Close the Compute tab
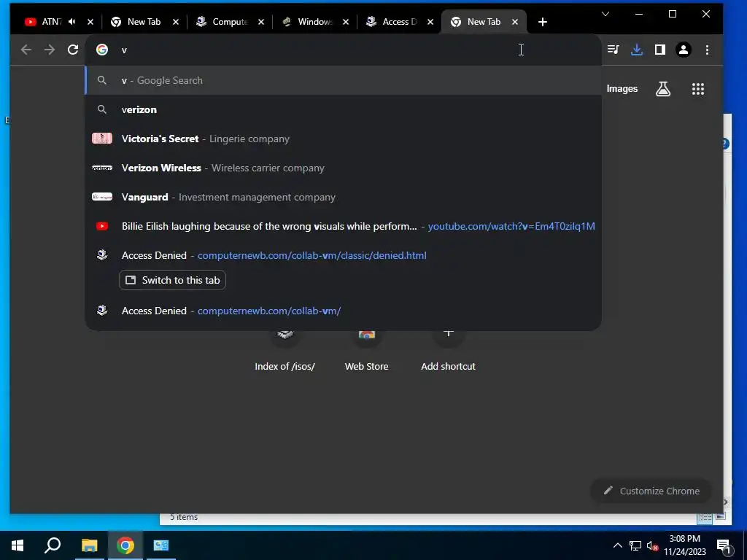 261,22
